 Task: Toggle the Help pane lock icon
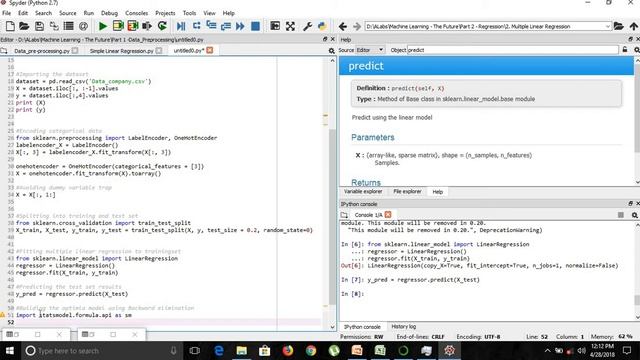tap(625, 50)
